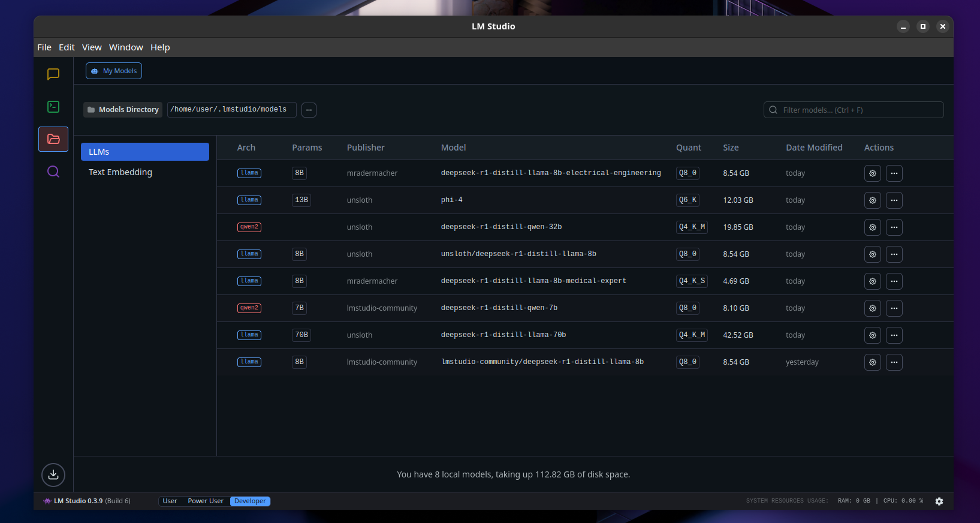The image size is (980, 523).
Task: Open the Chat sidebar icon
Action: 53,74
